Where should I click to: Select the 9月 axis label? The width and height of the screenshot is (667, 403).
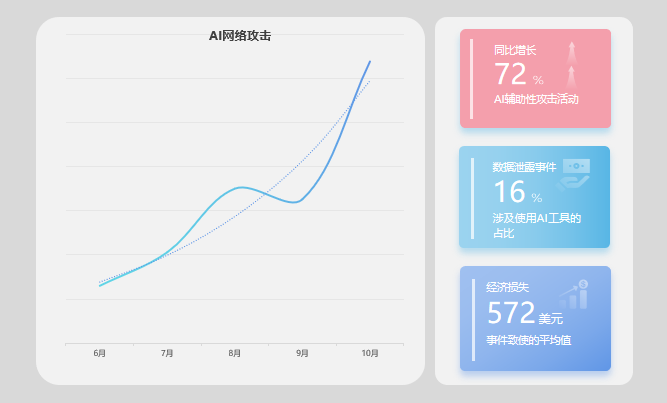(x=302, y=353)
